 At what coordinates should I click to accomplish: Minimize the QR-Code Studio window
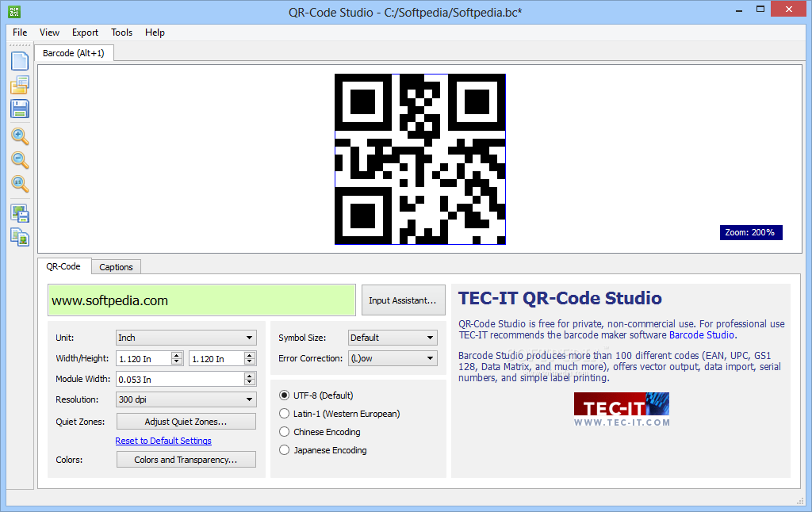[x=738, y=10]
